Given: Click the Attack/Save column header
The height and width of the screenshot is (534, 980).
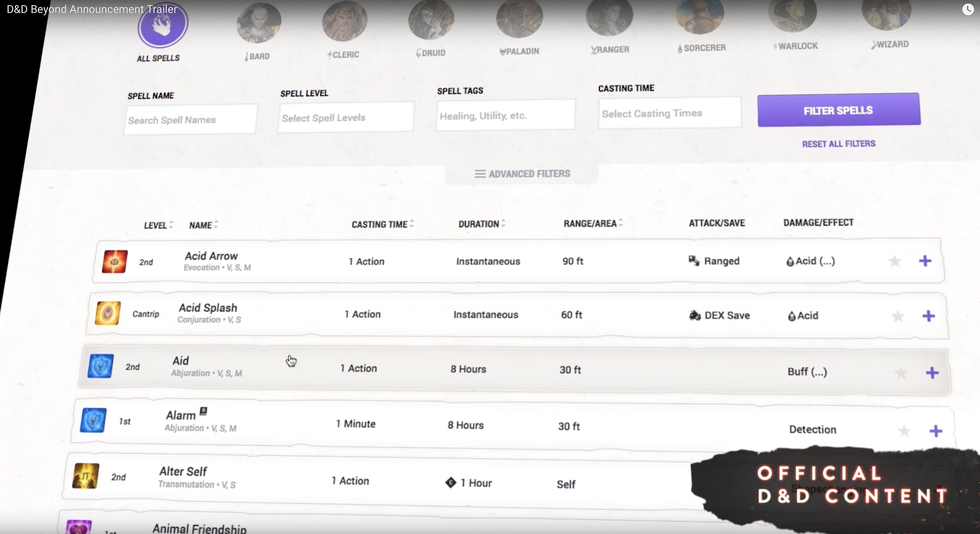Looking at the screenshot, I should click(717, 223).
